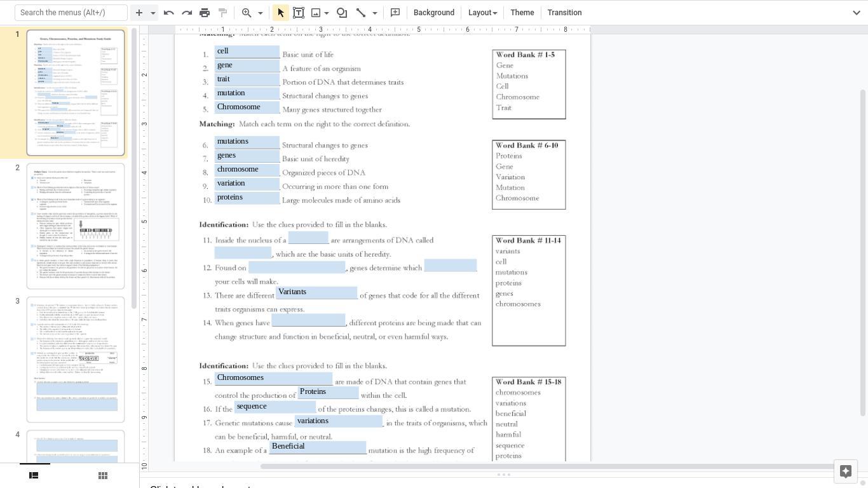Open the Explore assistant star button
Image resolution: width=868 pixels, height=488 pixels.
[x=846, y=471]
